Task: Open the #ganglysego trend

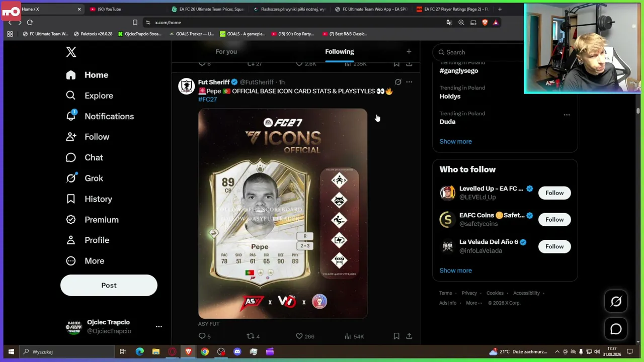Action: (459, 71)
